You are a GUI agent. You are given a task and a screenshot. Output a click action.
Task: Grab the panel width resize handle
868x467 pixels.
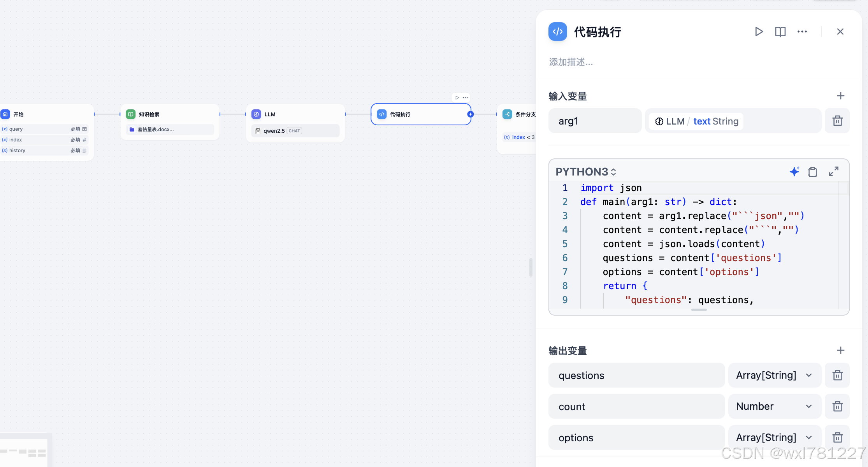[531, 267]
